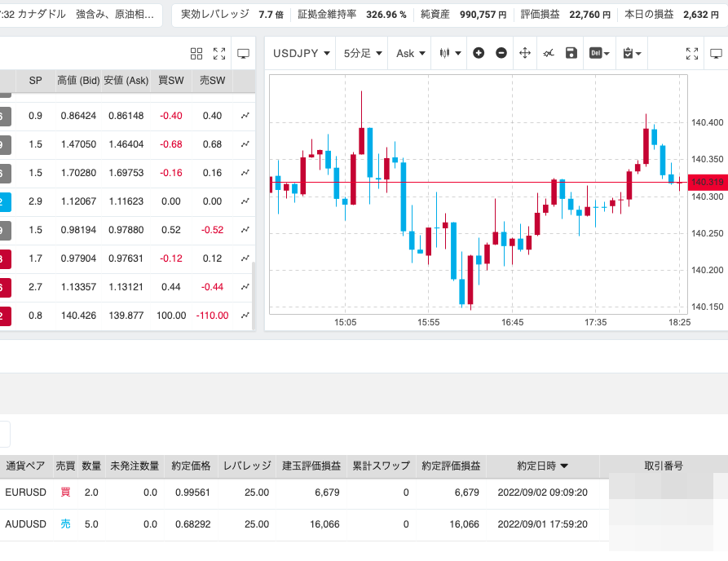Viewport: 728px width, 561px height.
Task: Switch rate list to grid tile view
Action: [x=196, y=54]
